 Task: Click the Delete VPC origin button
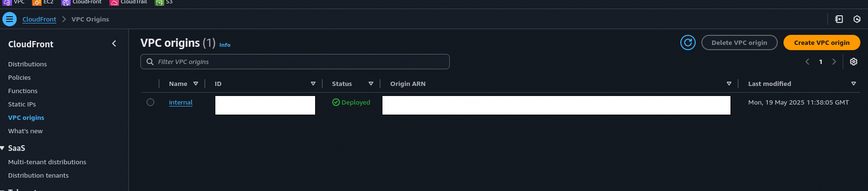[x=739, y=42]
